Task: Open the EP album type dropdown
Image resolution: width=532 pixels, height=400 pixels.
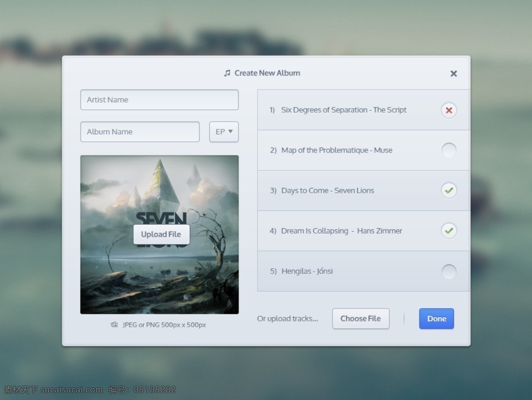Action: pyautogui.click(x=224, y=132)
